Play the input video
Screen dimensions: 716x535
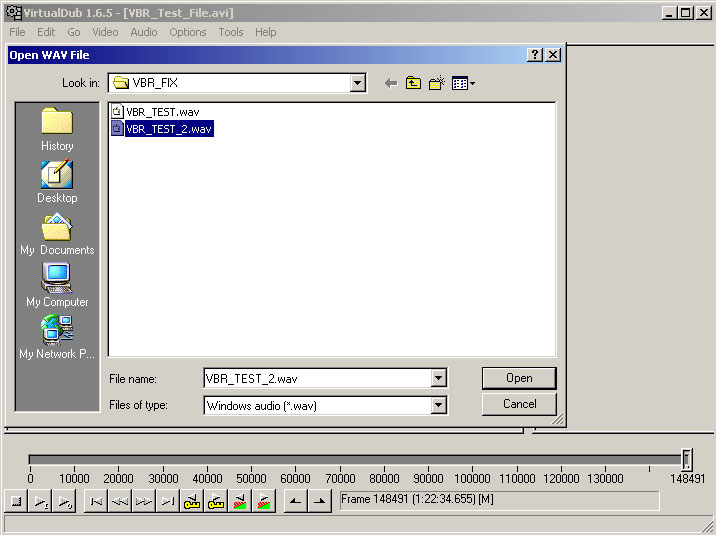click(40, 501)
